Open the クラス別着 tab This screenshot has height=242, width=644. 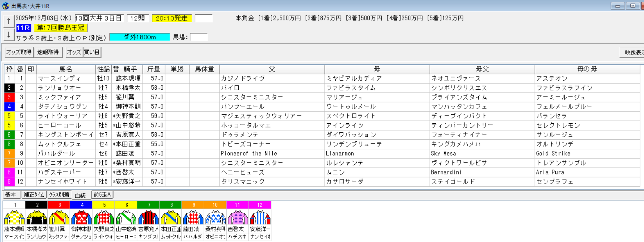(59, 195)
